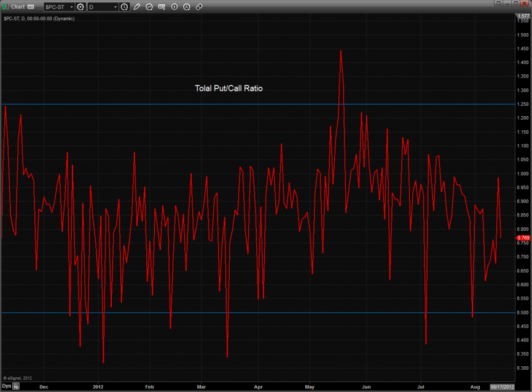The width and height of the screenshot is (532, 392).
Task: Click the circled A icon
Action: pos(187,7)
